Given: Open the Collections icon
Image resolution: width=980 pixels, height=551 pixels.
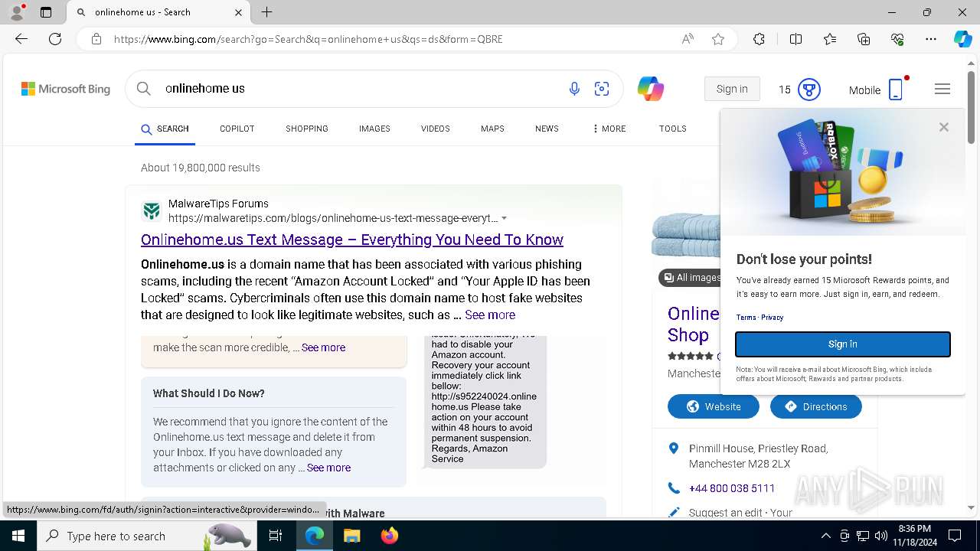Looking at the screenshot, I should pos(864,39).
